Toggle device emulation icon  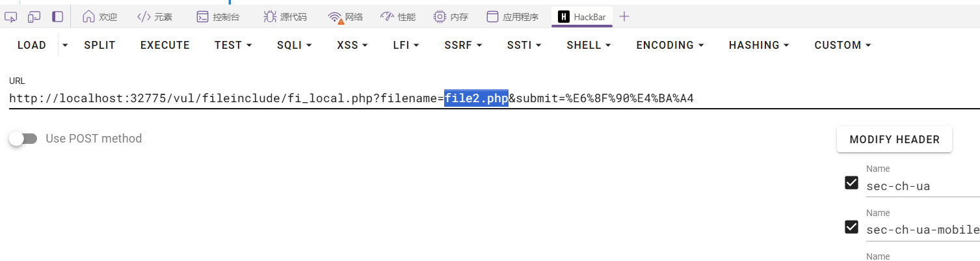[x=34, y=17]
